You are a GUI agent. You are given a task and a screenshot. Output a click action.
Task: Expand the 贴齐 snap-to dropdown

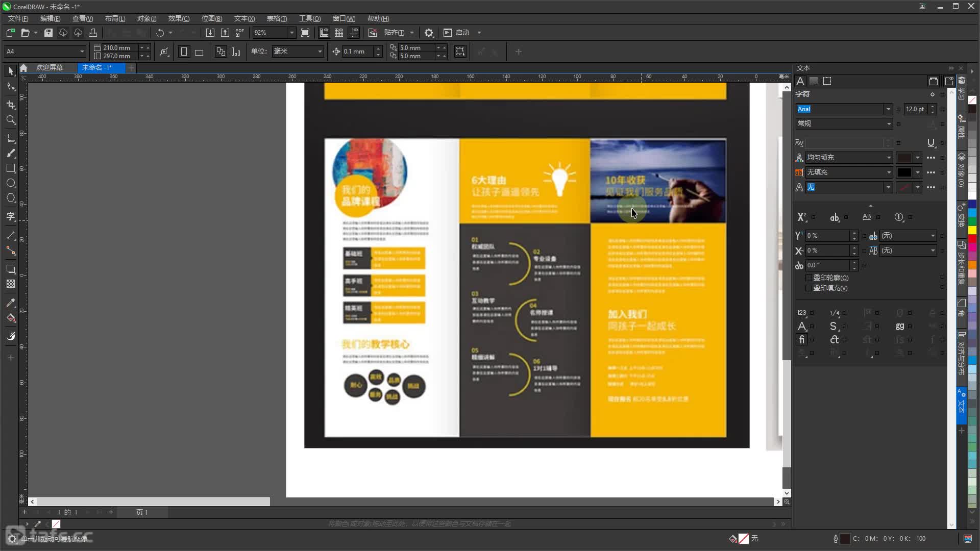tap(412, 33)
